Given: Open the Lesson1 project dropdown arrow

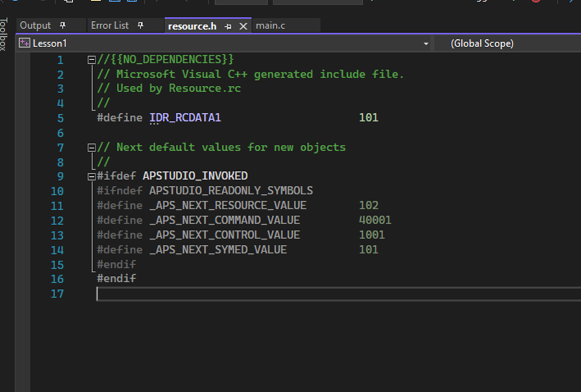Looking at the screenshot, I should pos(425,43).
